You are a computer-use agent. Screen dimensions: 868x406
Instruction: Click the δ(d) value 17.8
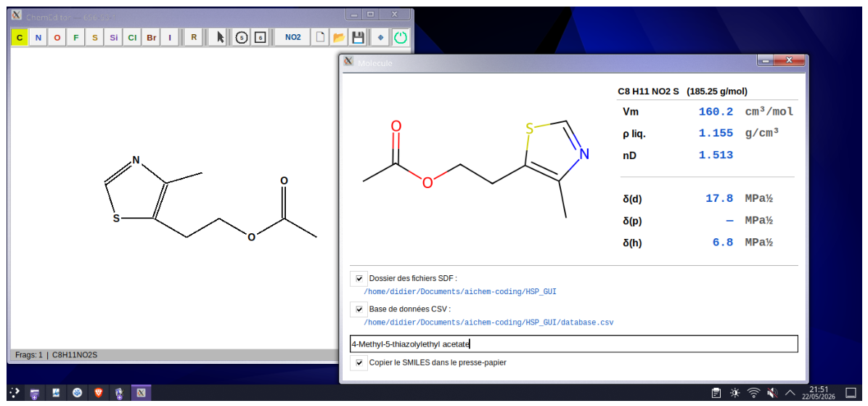coord(720,198)
